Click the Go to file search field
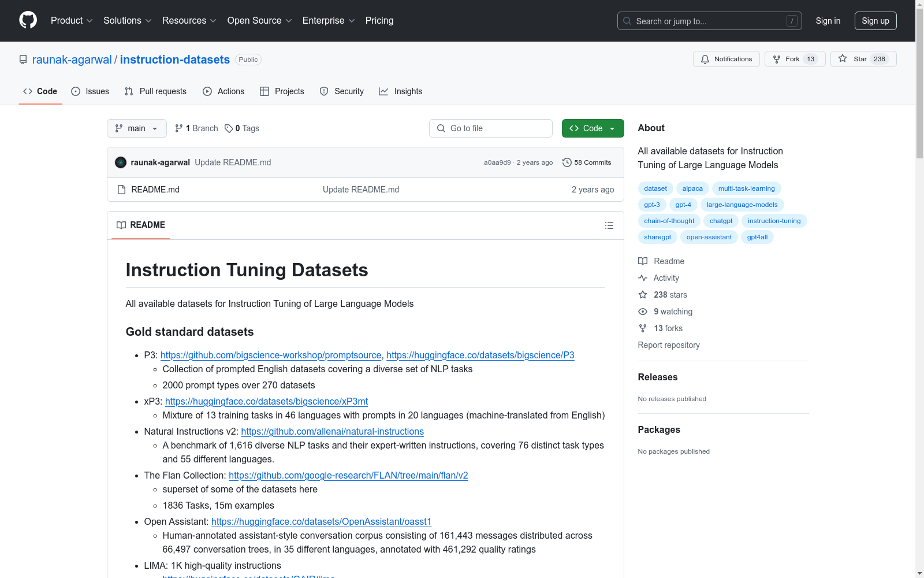This screenshot has width=924, height=578. coord(491,128)
